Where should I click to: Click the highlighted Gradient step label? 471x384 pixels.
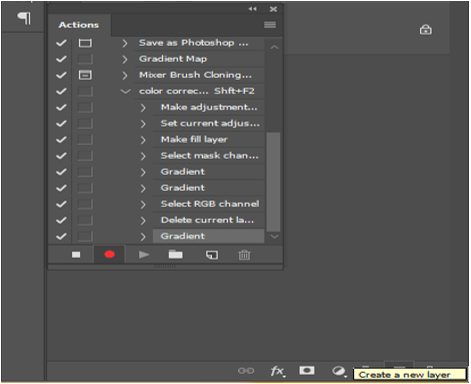183,236
